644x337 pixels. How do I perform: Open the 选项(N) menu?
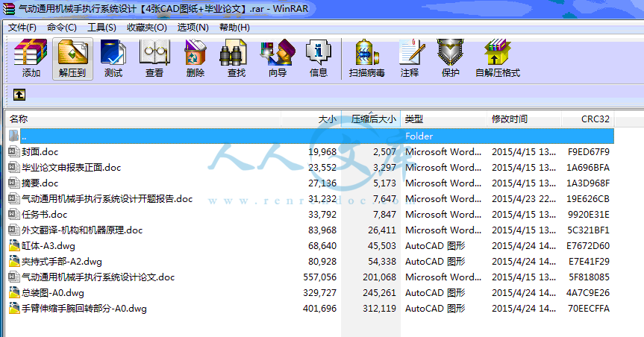tap(193, 28)
